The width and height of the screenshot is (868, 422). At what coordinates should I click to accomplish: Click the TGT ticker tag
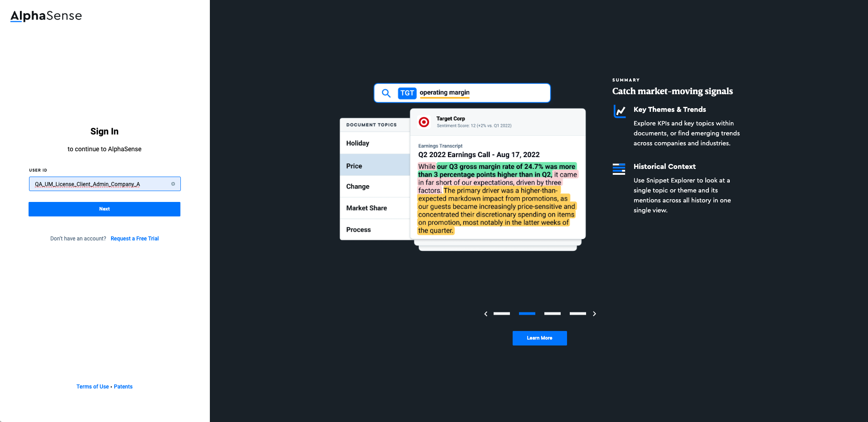407,93
